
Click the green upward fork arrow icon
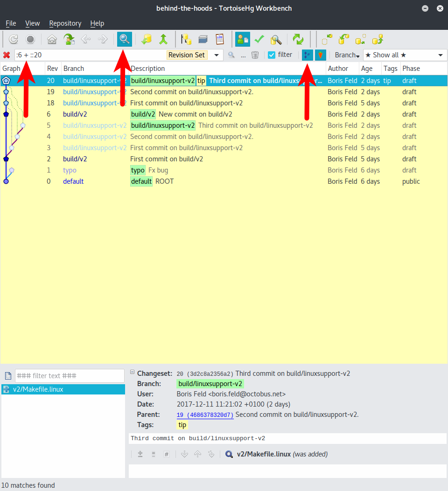163,40
